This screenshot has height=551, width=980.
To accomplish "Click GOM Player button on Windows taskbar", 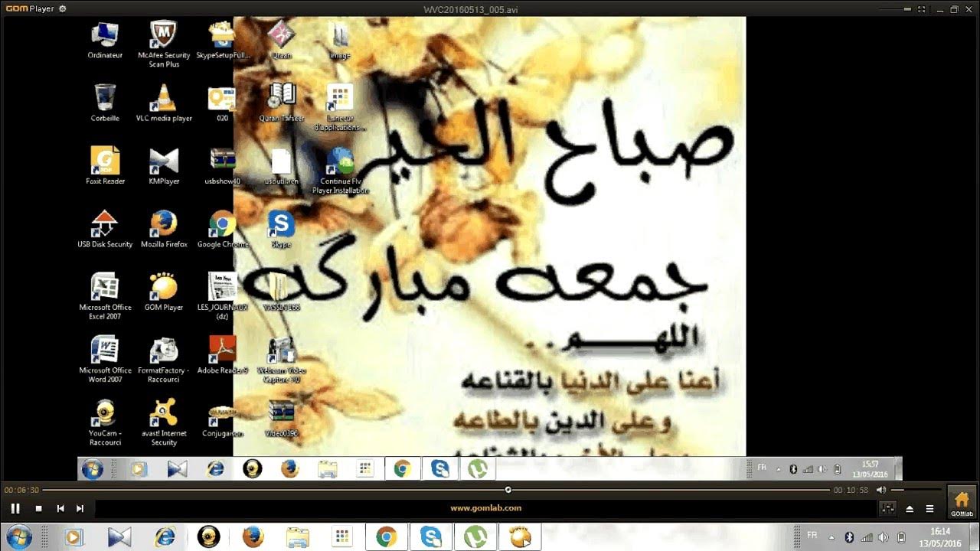I will pyautogui.click(x=519, y=537).
